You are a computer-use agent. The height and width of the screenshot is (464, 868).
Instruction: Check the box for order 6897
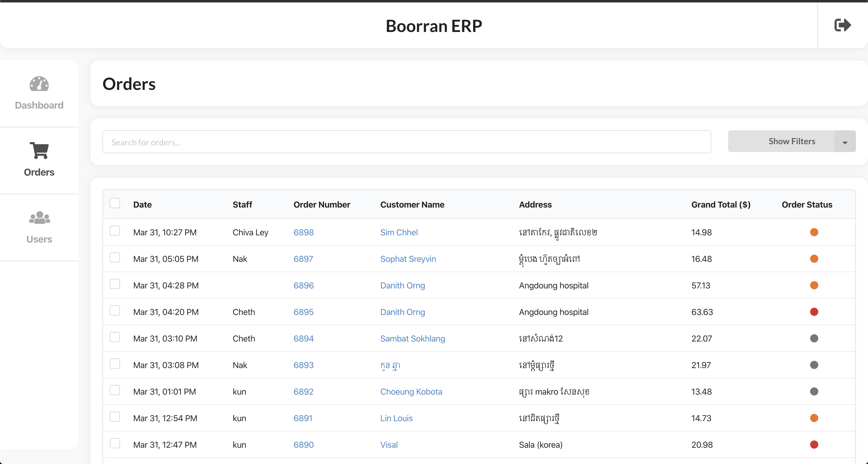pyautogui.click(x=115, y=258)
